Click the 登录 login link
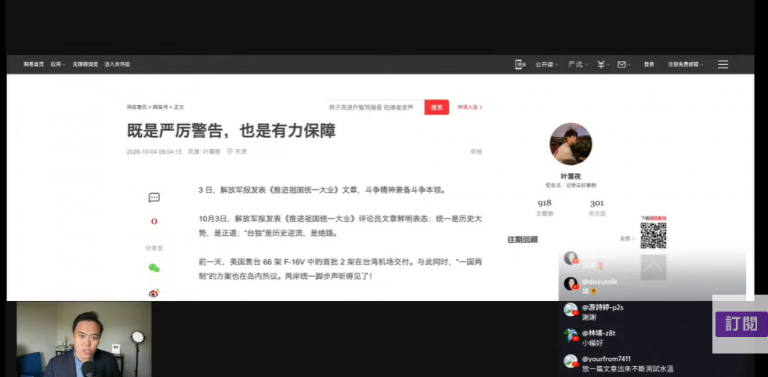Image resolution: width=768 pixels, height=377 pixels. [x=649, y=65]
